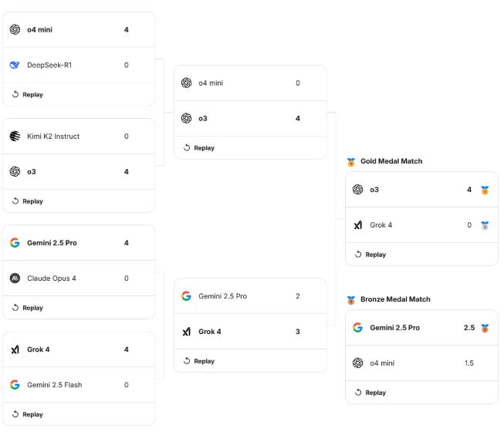This screenshot has width=504, height=432.
Task: Replay the o4 mini vs o3 semifinal
Action: 199,148
